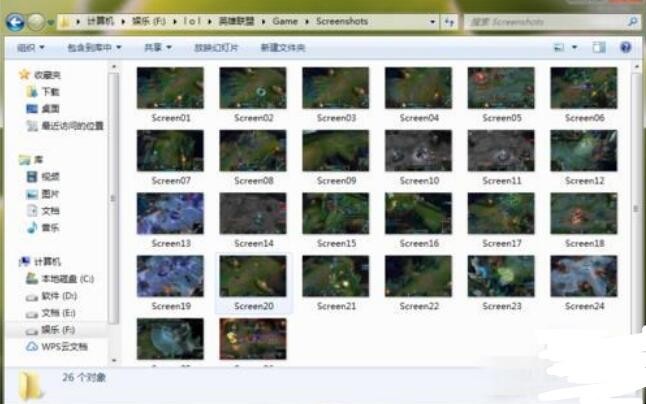Expand the 组织 dropdown menu
The height and width of the screenshot is (404, 646).
point(30,47)
